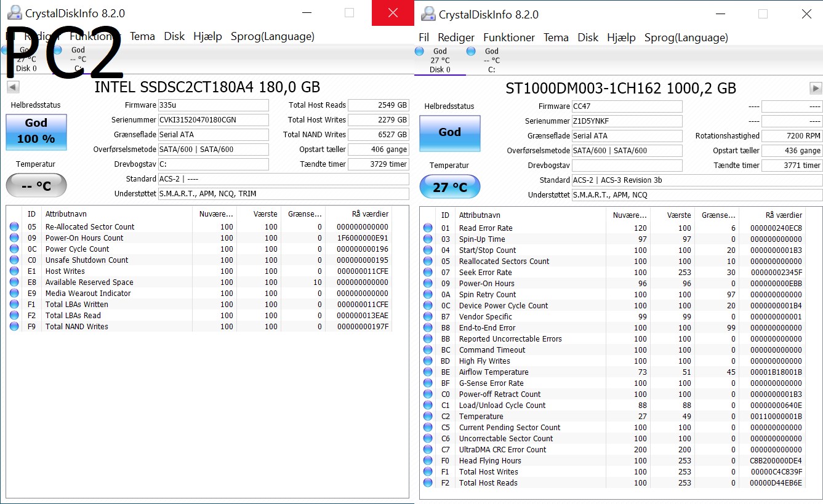
Task: Click Rotationshastighed field 7200 RPM
Action: point(792,136)
